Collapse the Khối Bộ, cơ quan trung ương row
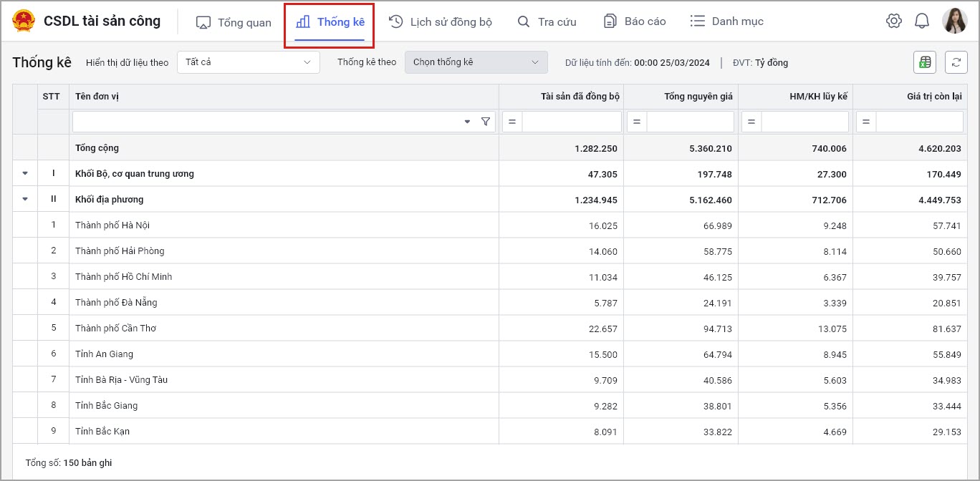This screenshot has height=481, width=980. tap(25, 173)
